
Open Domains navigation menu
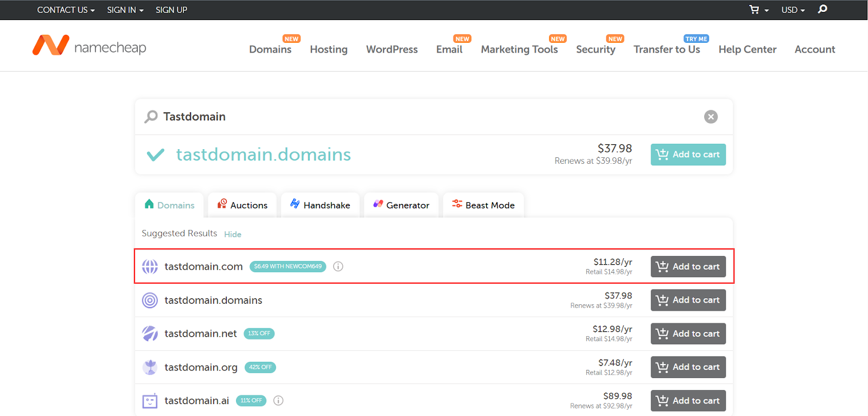pos(270,49)
